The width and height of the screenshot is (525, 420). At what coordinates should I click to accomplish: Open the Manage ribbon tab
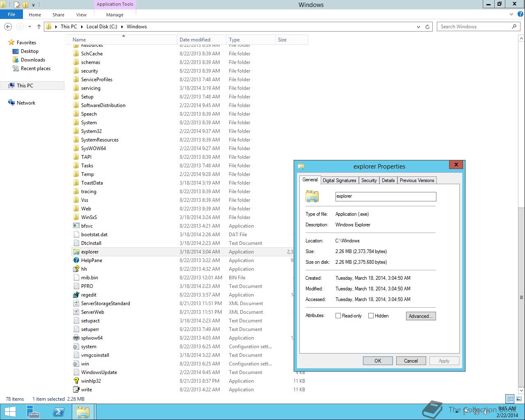(115, 14)
